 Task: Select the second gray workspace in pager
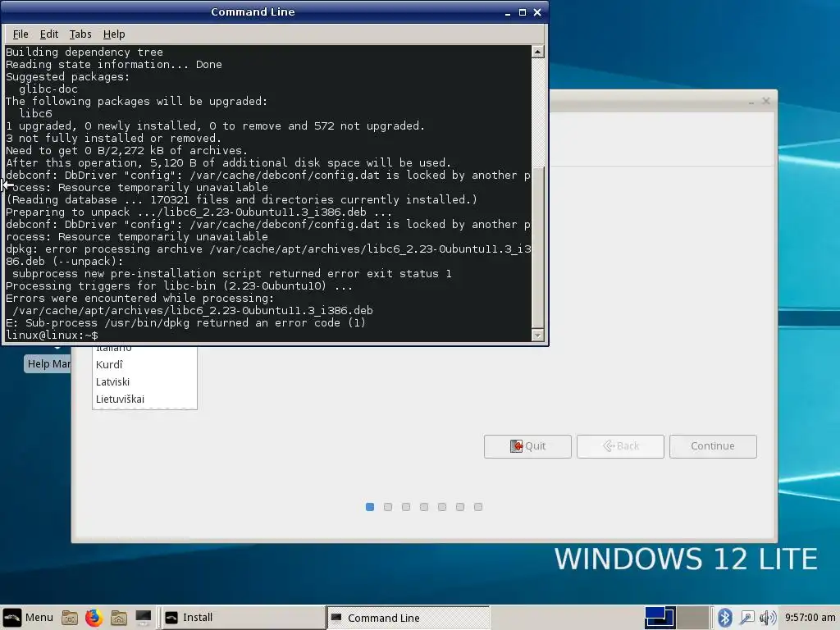692,617
